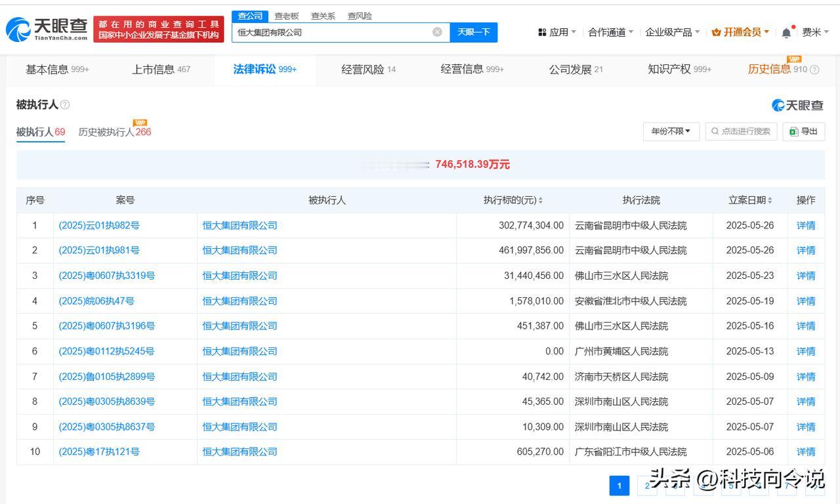Open the 公司发展 tab
This screenshot has height=504, width=840.
click(x=576, y=70)
